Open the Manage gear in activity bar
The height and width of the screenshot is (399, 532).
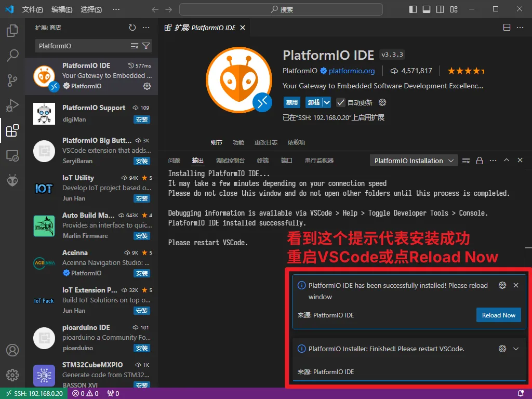[12, 375]
